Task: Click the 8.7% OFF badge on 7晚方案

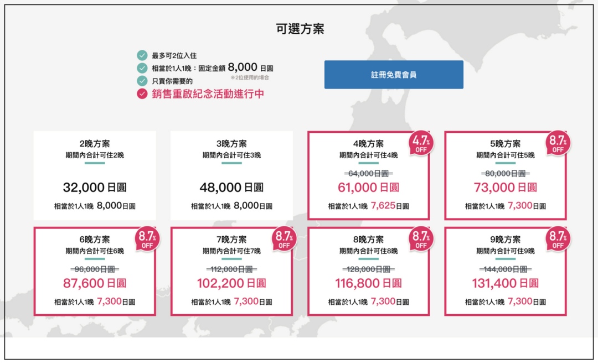Action: point(284,240)
